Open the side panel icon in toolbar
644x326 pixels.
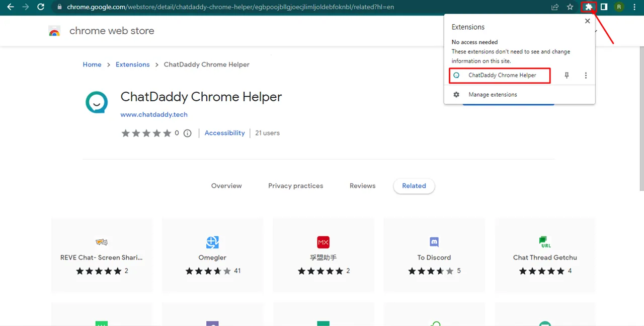(x=604, y=7)
